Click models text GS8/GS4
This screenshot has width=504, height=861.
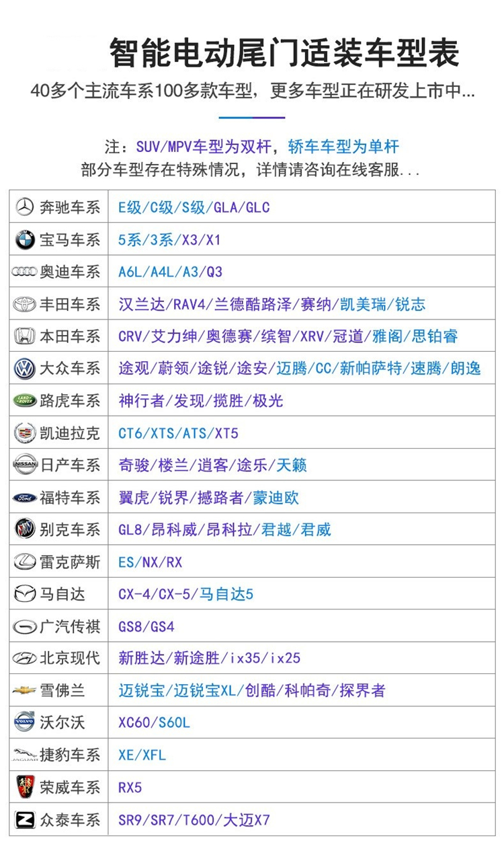coord(146,627)
